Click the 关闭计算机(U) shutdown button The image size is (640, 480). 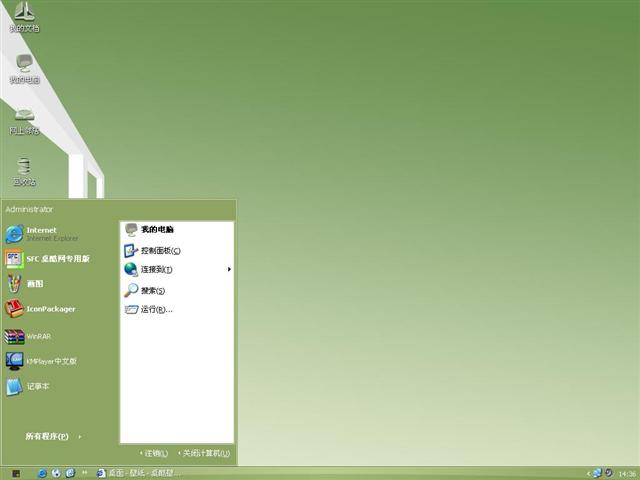click(204, 453)
